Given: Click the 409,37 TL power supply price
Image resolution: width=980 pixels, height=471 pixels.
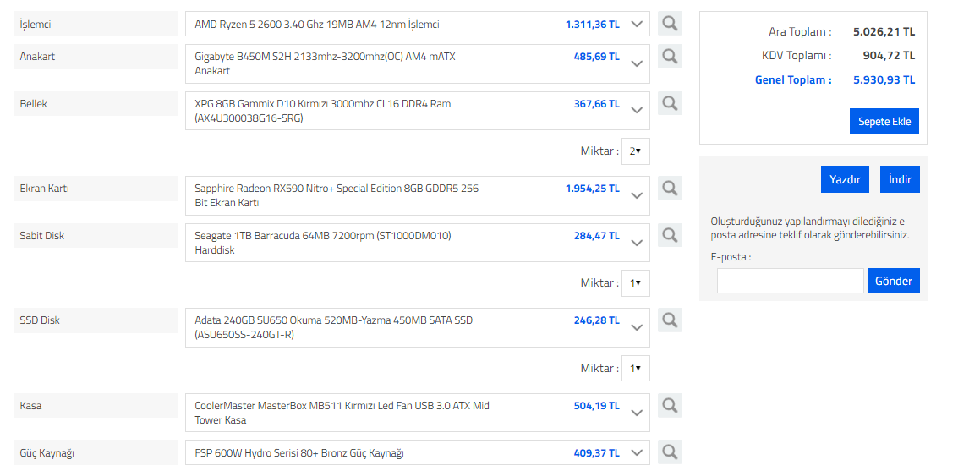Looking at the screenshot, I should 597,453.
